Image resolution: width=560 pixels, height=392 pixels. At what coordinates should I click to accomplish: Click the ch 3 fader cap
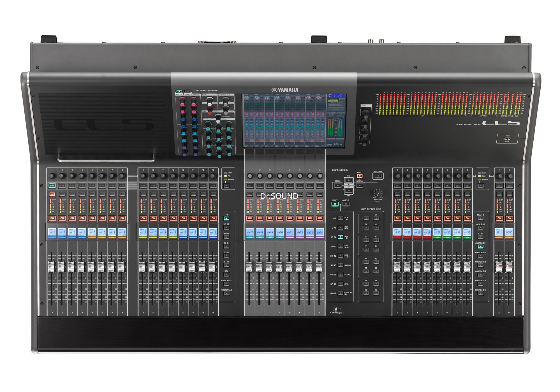point(71,267)
